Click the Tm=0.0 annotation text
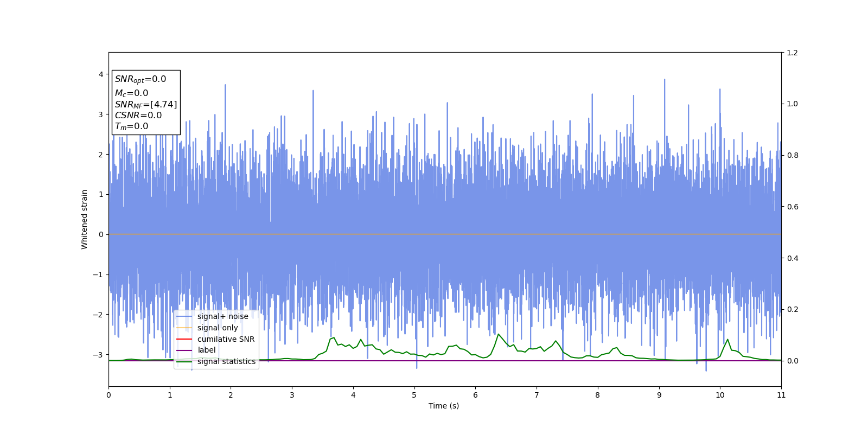Image resolution: width=868 pixels, height=434 pixels. (131, 126)
